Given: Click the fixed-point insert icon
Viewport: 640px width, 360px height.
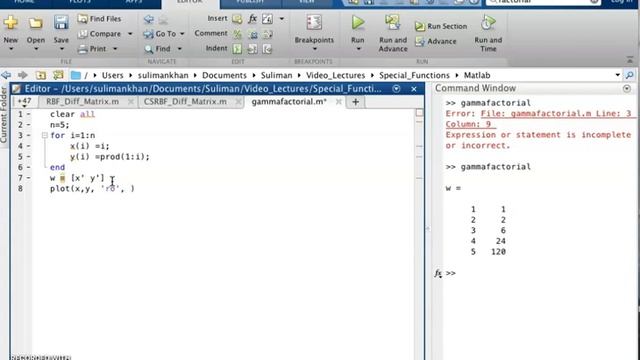Looking at the screenshot, I should pyautogui.click(x=267, y=19).
